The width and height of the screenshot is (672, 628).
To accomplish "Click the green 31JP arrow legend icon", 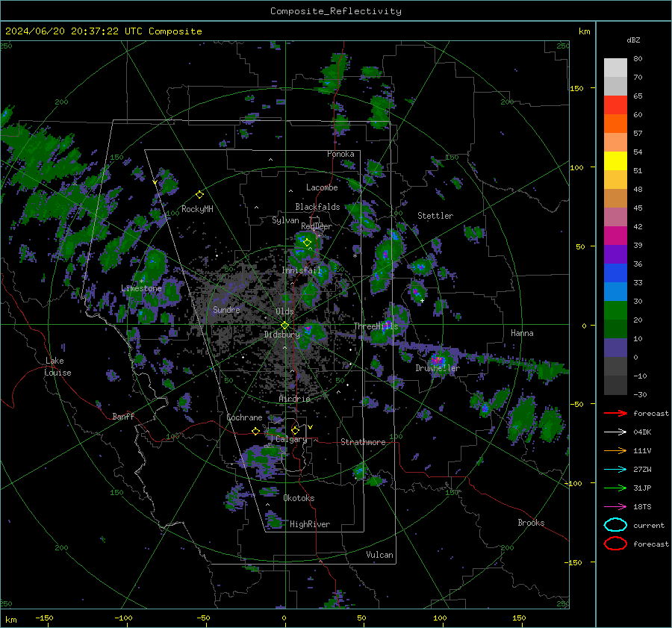I will pos(615,488).
